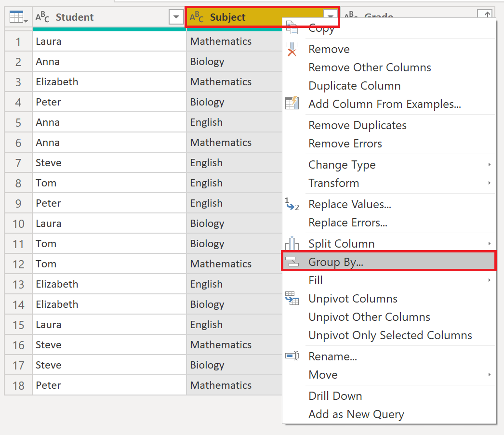The height and width of the screenshot is (435, 504).
Task: Select the Group By icon
Action: pos(292,262)
